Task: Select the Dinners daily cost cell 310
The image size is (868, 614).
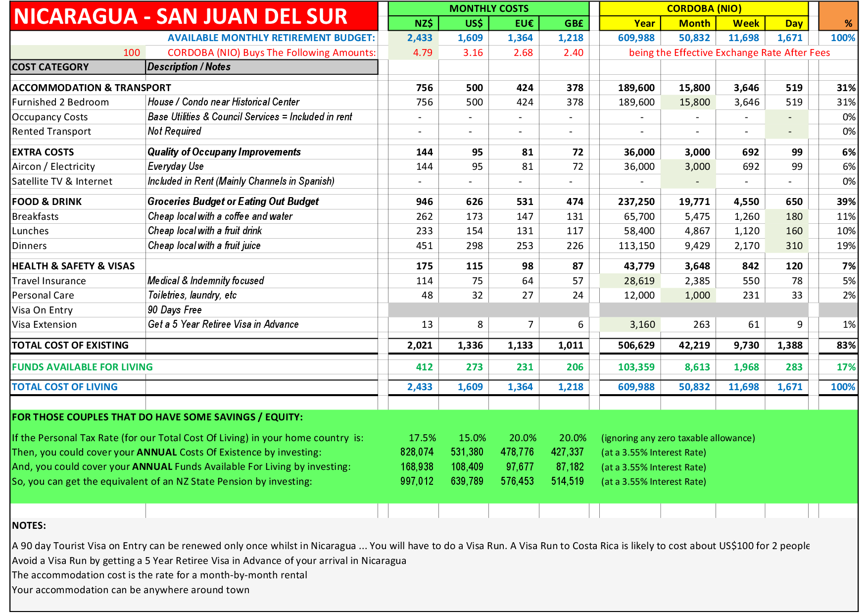Action: [787, 246]
